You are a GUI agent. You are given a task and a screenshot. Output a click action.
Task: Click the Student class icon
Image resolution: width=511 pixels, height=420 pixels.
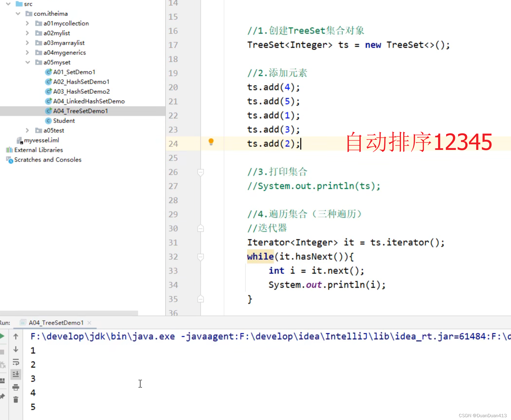tap(48, 121)
